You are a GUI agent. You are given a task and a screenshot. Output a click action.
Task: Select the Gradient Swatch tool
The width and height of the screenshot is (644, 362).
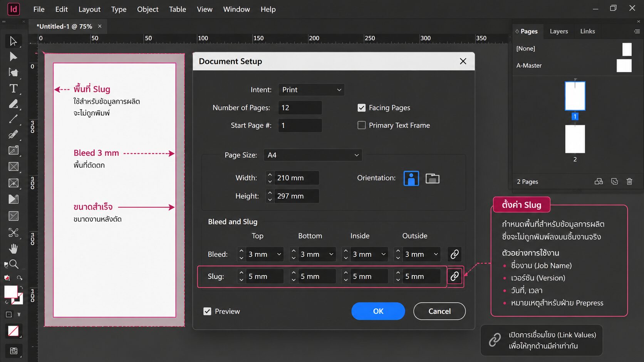[13, 199]
